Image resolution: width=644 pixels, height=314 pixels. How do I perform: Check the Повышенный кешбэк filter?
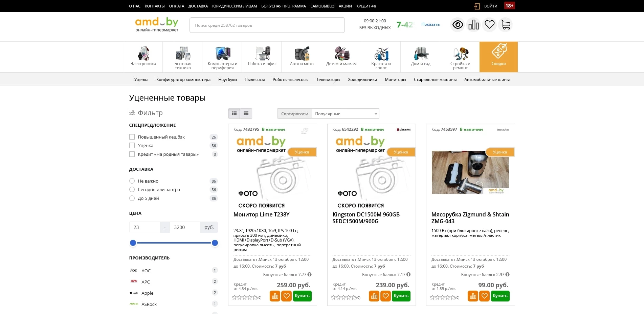(x=132, y=137)
